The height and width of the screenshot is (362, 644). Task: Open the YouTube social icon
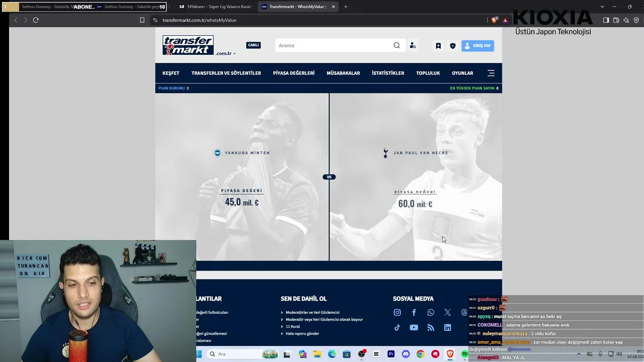[414, 327]
